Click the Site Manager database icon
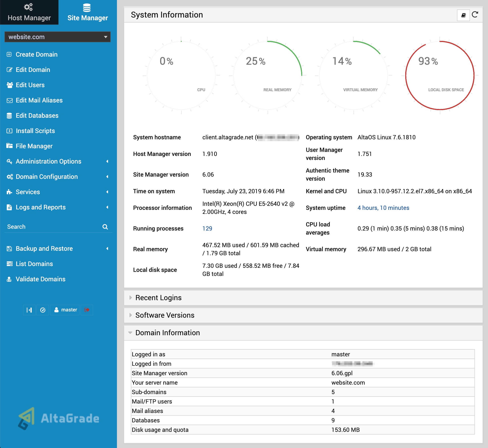Screen dimensions: 488x448 tap(87, 8)
